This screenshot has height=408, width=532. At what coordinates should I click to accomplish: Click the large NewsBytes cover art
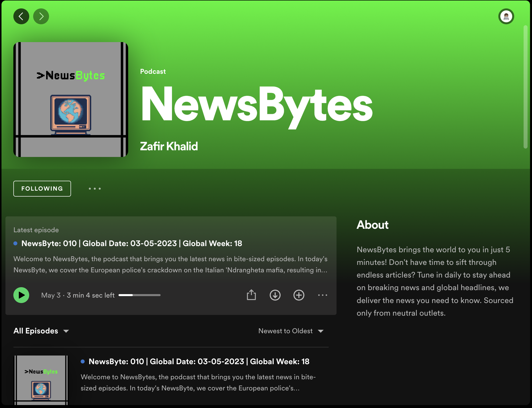71,100
